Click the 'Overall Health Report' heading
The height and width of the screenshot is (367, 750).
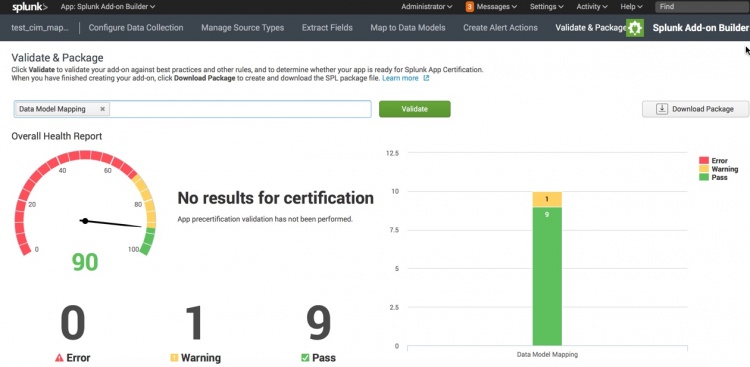56,136
